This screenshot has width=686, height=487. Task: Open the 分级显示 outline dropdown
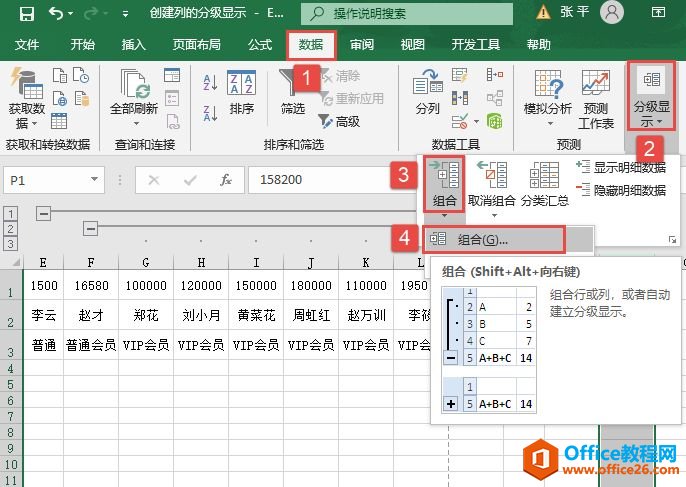click(652, 95)
